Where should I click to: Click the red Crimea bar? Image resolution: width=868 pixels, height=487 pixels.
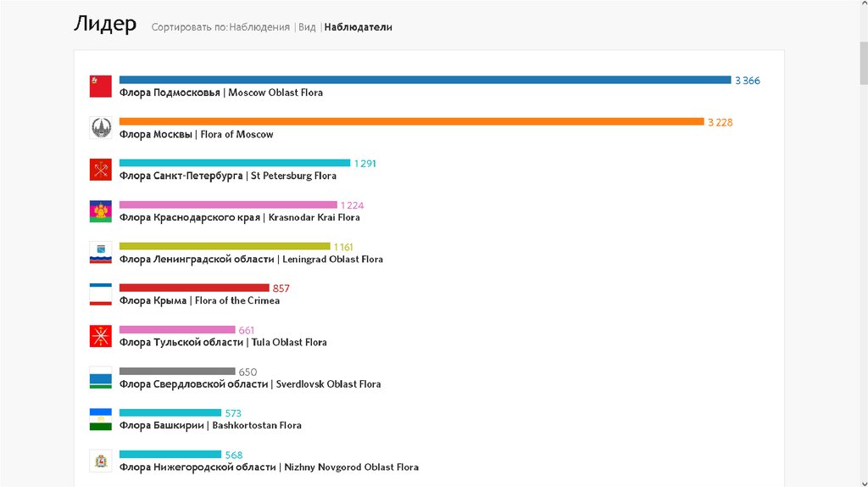coord(194,288)
